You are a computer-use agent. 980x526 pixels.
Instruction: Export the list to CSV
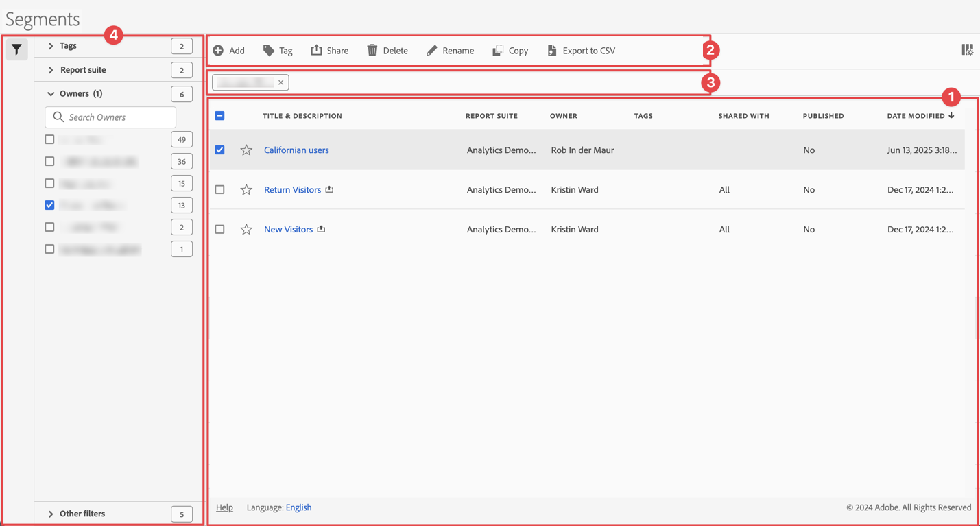(x=581, y=51)
